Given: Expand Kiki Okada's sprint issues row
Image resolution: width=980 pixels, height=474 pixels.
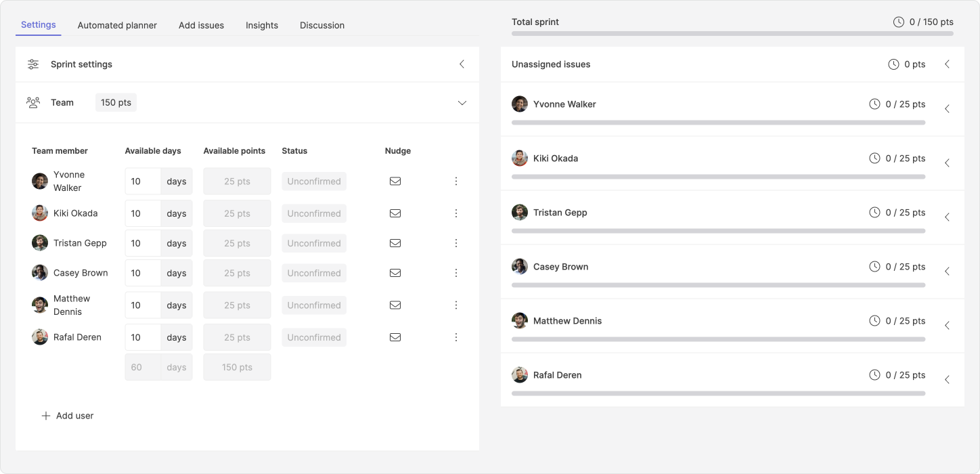Looking at the screenshot, I should (947, 163).
